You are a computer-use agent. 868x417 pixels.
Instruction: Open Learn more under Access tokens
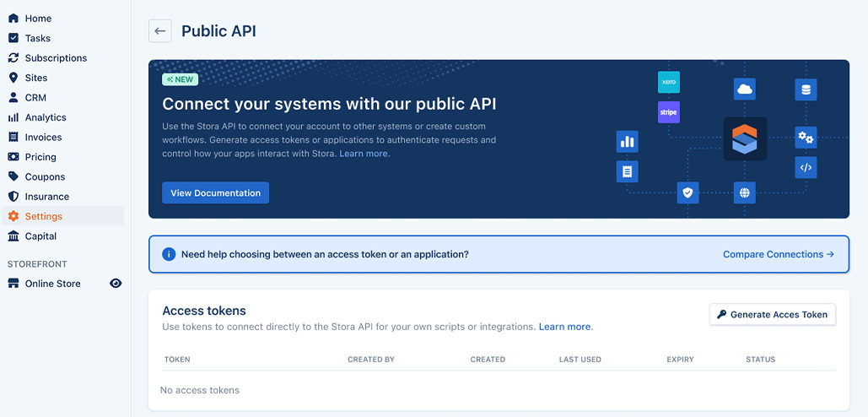(x=564, y=327)
